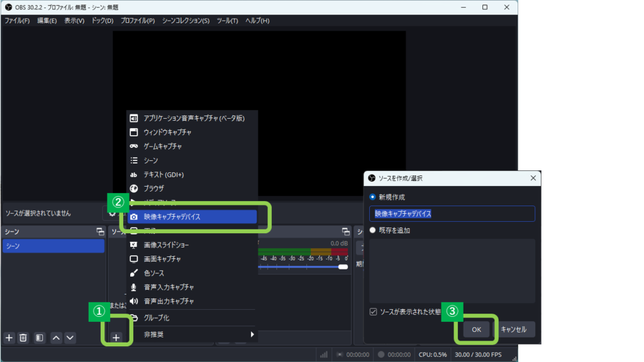Click the source name input field
The width and height of the screenshot is (644, 362).
tap(452, 214)
